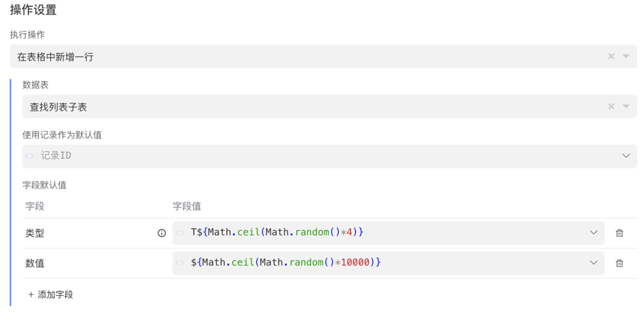Viewport: 644px width, 321px height.
Task: Expand the 类型 field value chevron
Action: (x=593, y=233)
